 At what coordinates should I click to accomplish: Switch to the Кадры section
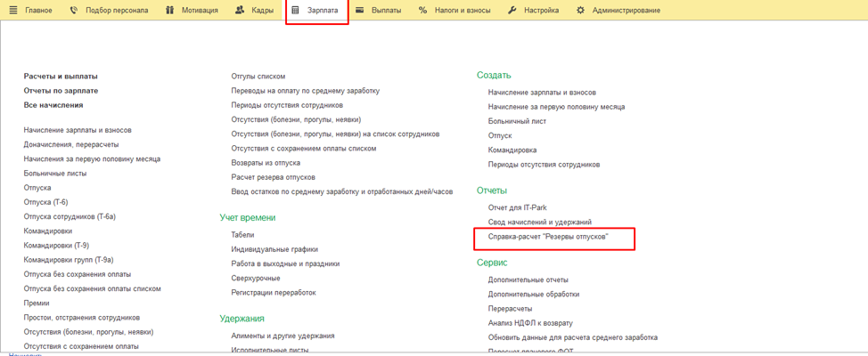(x=262, y=11)
